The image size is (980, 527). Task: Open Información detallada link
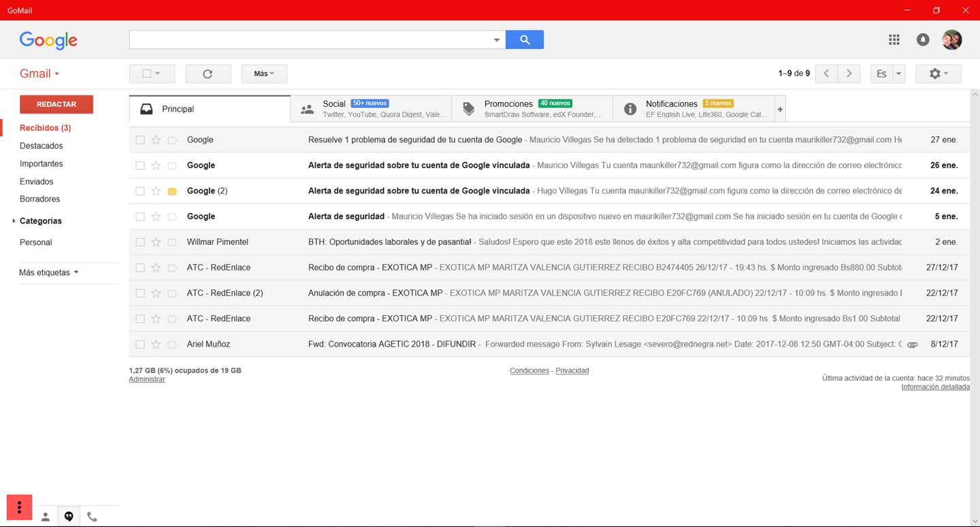936,387
